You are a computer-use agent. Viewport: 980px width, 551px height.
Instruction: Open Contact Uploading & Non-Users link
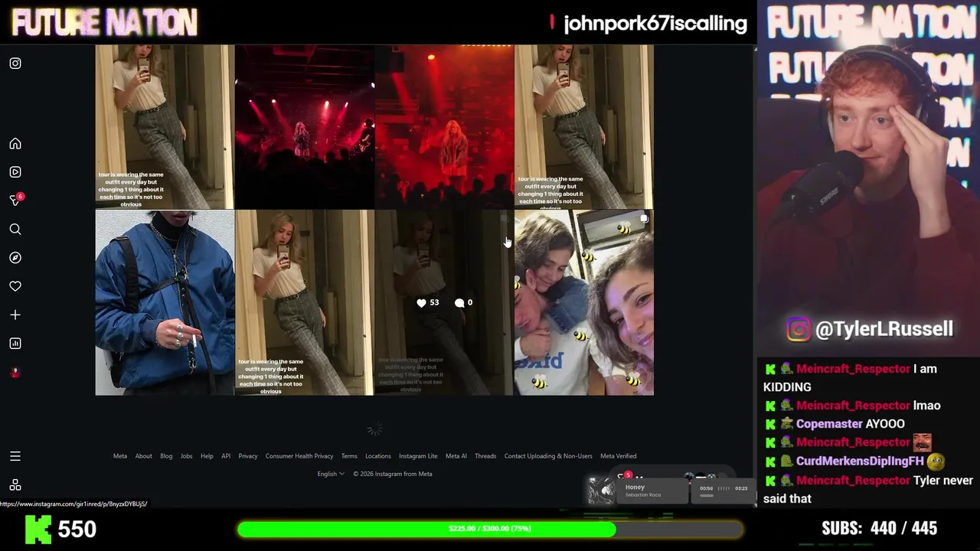(548, 456)
